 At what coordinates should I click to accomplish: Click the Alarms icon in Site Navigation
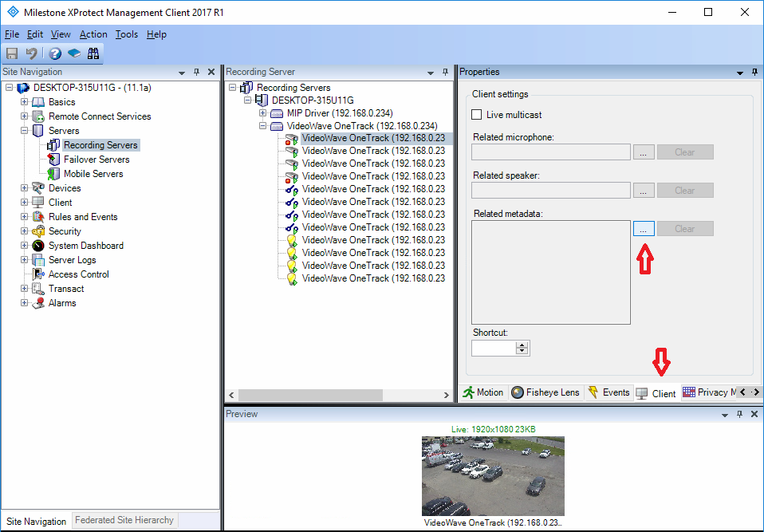(38, 303)
